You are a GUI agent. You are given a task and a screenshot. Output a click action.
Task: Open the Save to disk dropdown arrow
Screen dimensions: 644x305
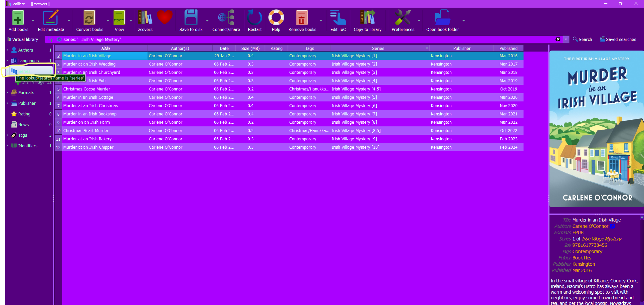pyautogui.click(x=207, y=21)
